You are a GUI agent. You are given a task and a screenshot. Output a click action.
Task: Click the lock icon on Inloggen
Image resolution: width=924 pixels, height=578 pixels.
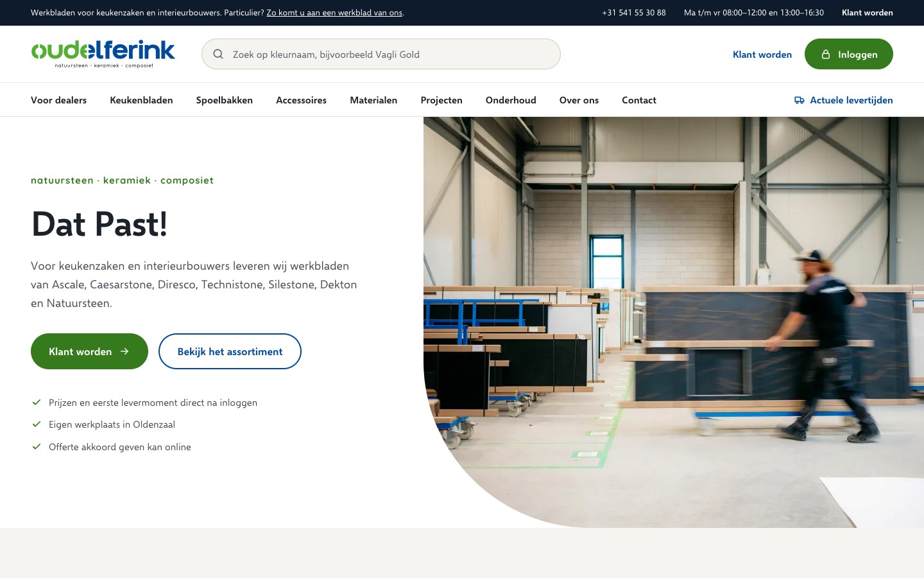pos(826,55)
